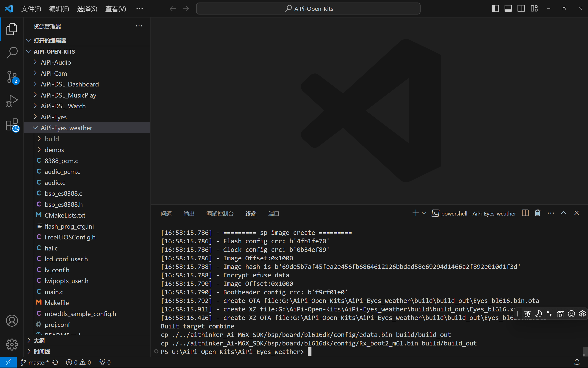Image resolution: width=588 pixels, height=368 pixels.
Task: Toggle bottom panel layout icon
Action: [x=508, y=9]
